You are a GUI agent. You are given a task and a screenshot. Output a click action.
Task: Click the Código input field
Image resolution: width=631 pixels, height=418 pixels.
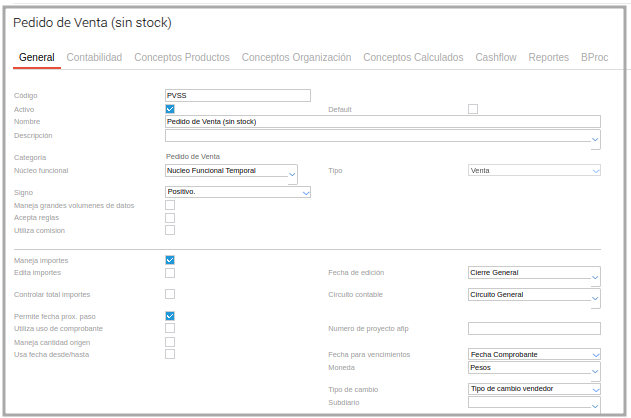[x=238, y=96]
